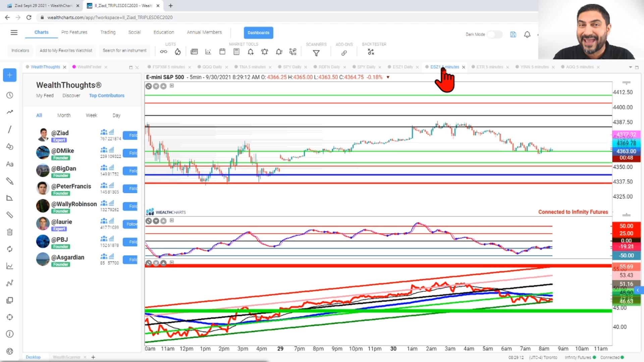
Task: Open the flame hot list icon
Action: 178,52
